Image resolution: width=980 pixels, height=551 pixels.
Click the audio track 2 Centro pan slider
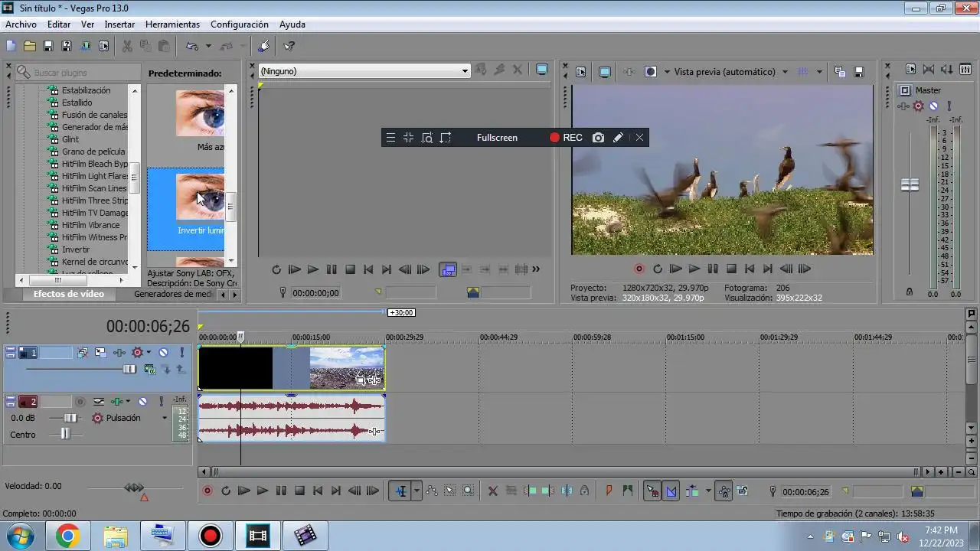65,434
